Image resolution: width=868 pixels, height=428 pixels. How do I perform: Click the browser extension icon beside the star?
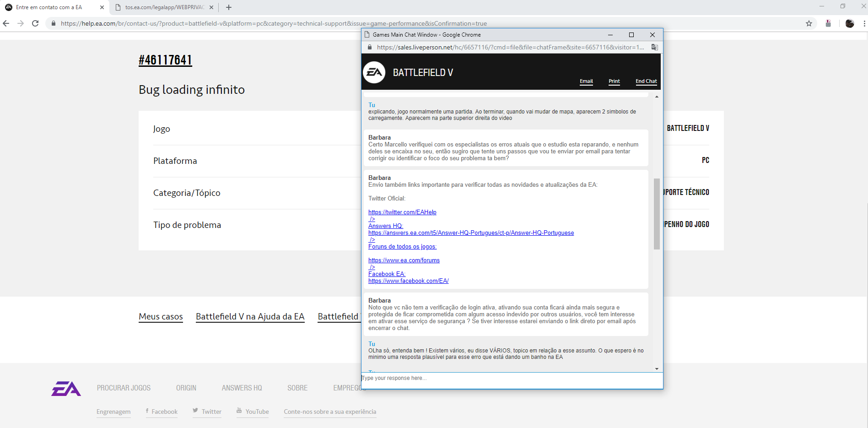(828, 23)
